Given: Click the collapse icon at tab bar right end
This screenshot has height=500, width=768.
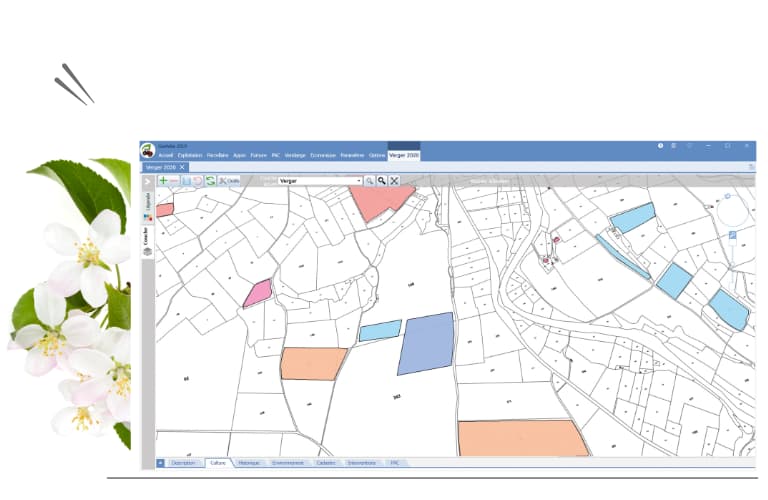Looking at the screenshot, I should (x=751, y=167).
